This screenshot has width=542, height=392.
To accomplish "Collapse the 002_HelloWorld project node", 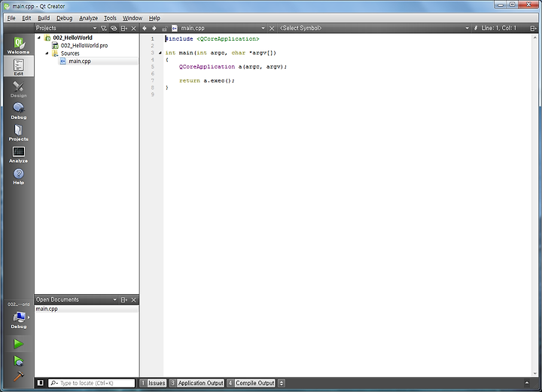I will click(39, 38).
